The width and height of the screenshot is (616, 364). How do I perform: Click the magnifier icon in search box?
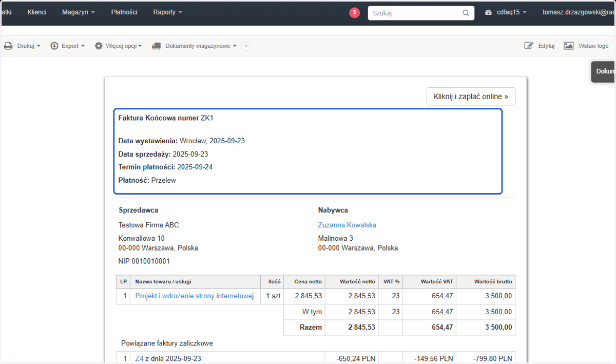(x=466, y=13)
